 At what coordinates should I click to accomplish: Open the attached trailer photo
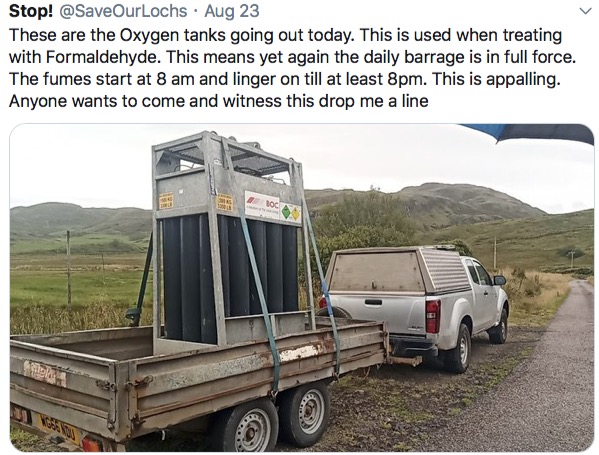point(301,288)
